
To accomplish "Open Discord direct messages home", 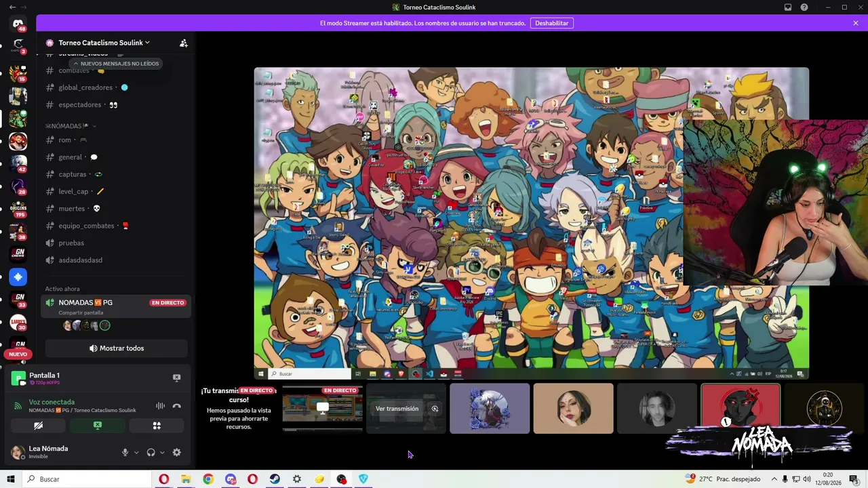I will 18,24.
